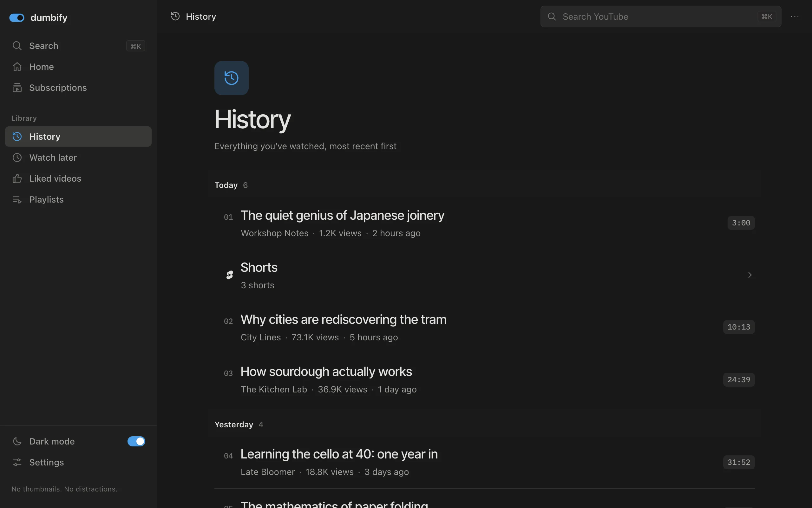Open Settings in the sidebar
812x508 pixels.
[x=78, y=462]
